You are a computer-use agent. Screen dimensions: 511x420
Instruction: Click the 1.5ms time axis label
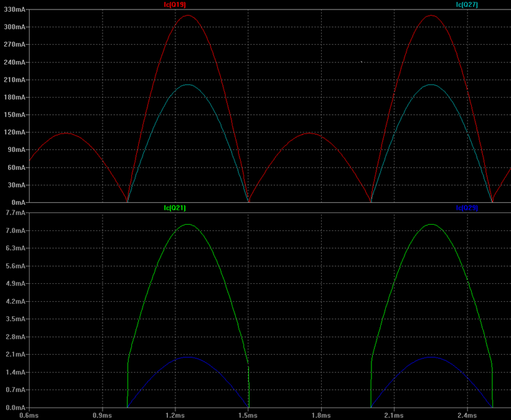pos(248,415)
